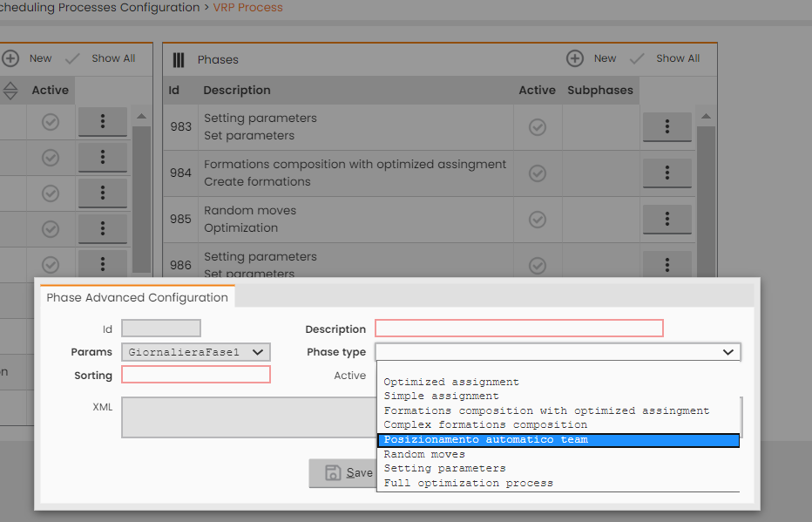Open three-dot menu for phase 985
This screenshot has width=812, height=522.
[x=667, y=219]
